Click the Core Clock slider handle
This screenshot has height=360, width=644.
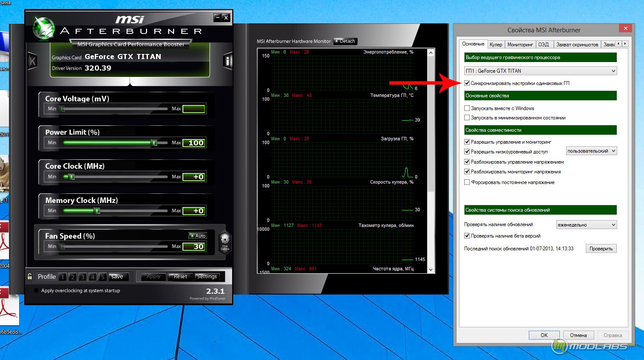[72, 177]
